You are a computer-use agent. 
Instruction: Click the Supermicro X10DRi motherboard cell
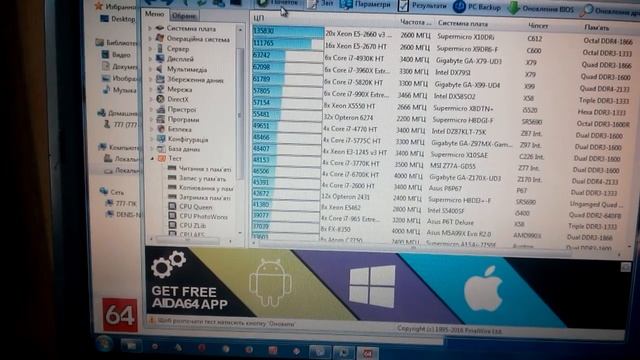click(465, 37)
